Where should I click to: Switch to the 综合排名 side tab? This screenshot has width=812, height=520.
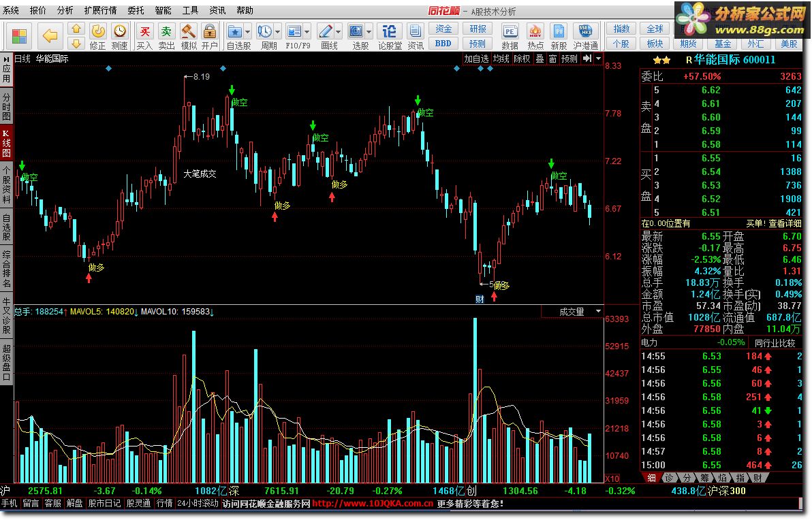[6, 269]
